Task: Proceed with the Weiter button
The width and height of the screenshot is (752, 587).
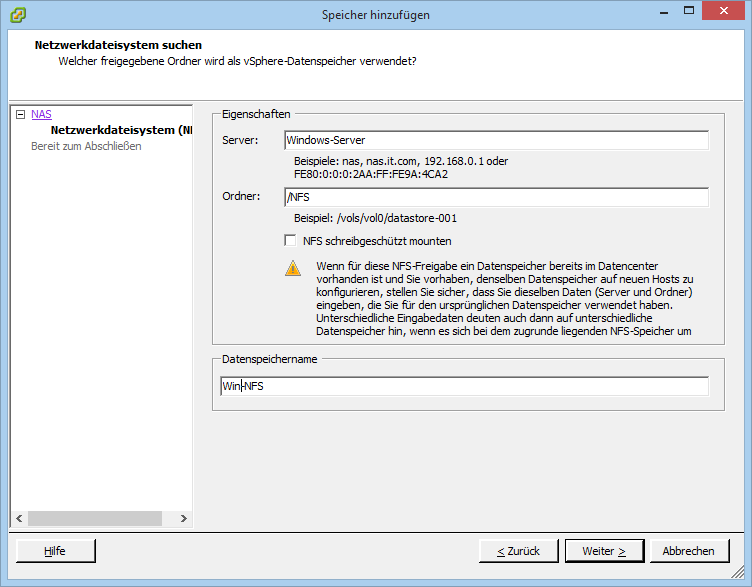Action: coord(604,551)
